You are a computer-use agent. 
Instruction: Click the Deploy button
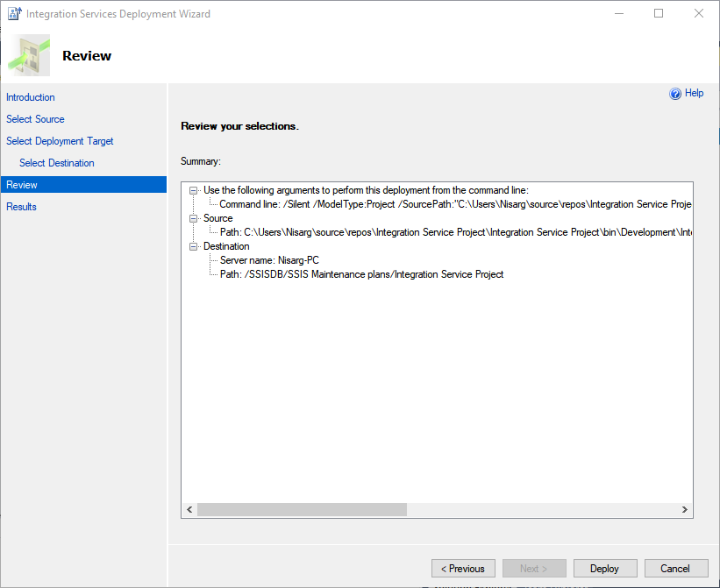point(604,569)
